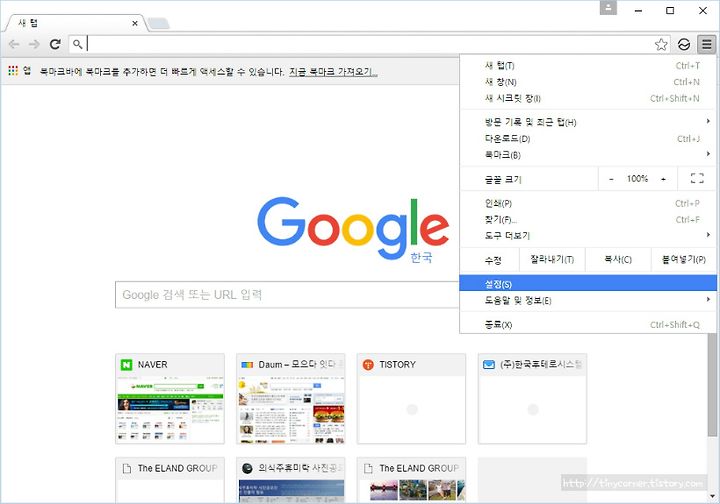Expand 도구 더보기 submenu

tap(588, 235)
